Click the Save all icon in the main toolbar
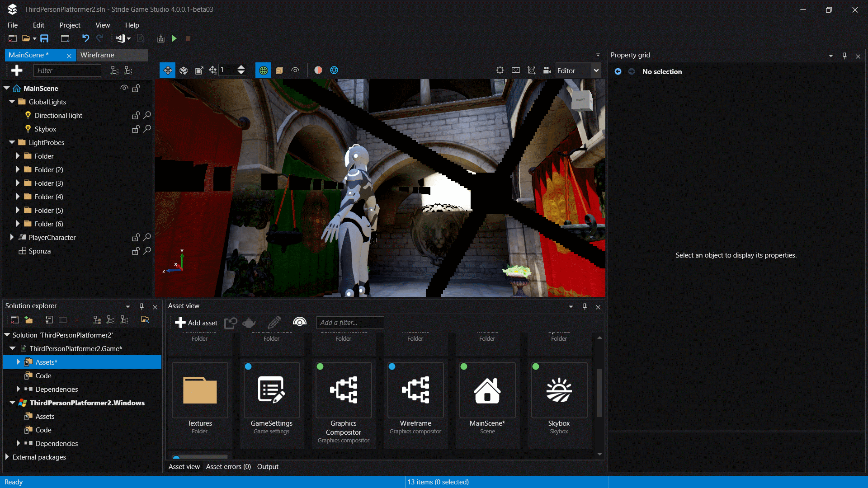This screenshot has width=868, height=488. coord(44,38)
